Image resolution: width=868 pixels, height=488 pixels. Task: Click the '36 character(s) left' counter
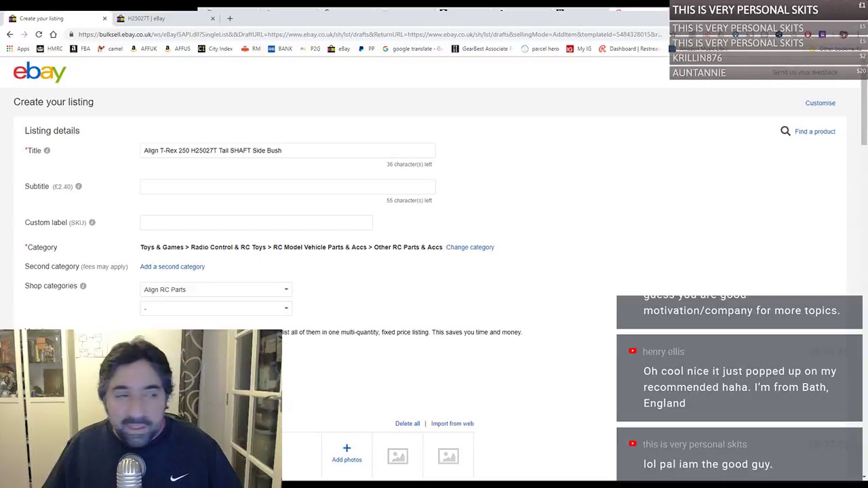(x=409, y=164)
